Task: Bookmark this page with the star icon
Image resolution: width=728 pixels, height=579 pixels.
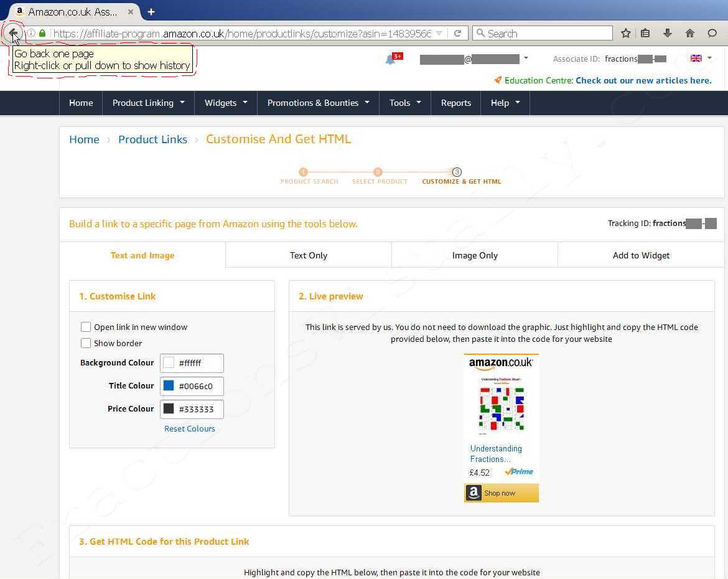Action: pyautogui.click(x=626, y=33)
